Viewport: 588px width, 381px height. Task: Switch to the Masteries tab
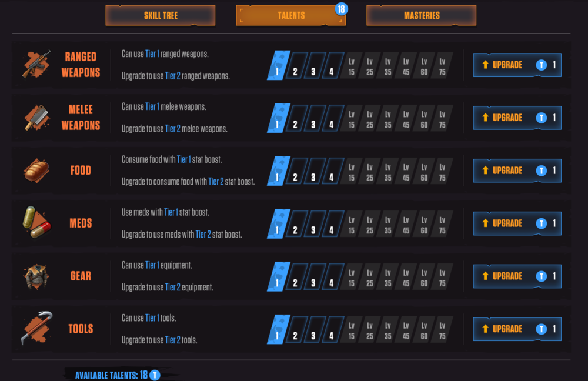pyautogui.click(x=422, y=15)
